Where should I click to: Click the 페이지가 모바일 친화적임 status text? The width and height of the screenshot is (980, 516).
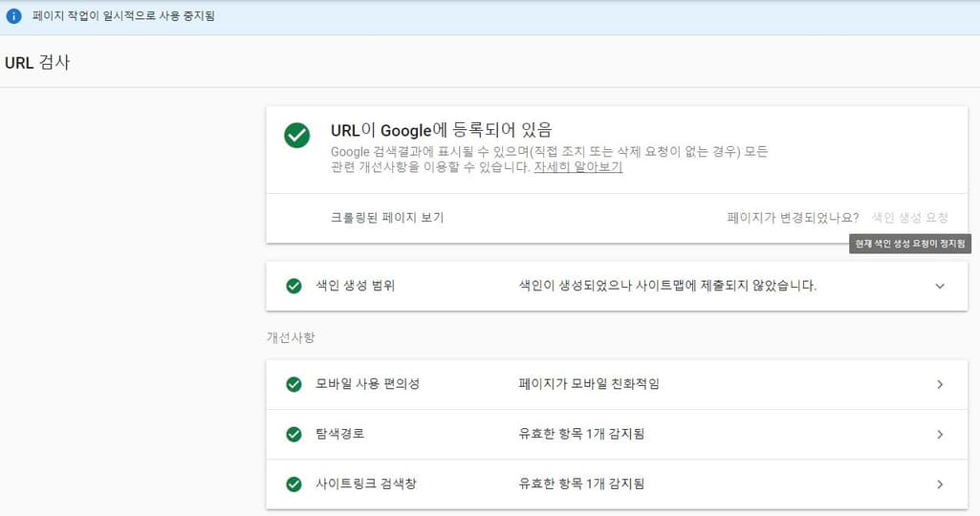coord(588,384)
